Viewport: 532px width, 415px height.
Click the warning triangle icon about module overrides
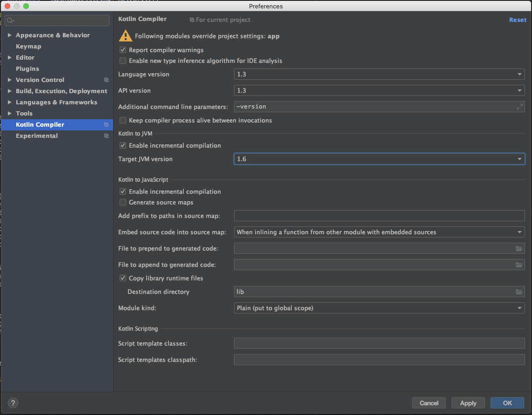point(126,36)
